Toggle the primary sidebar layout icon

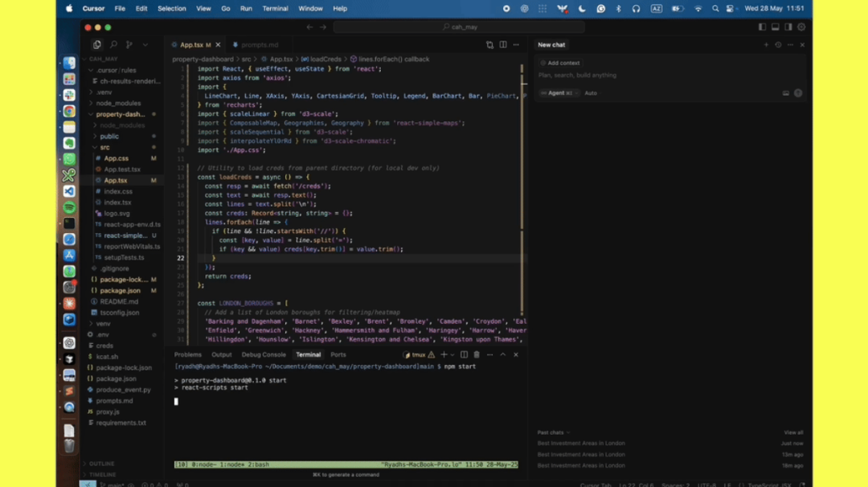762,27
